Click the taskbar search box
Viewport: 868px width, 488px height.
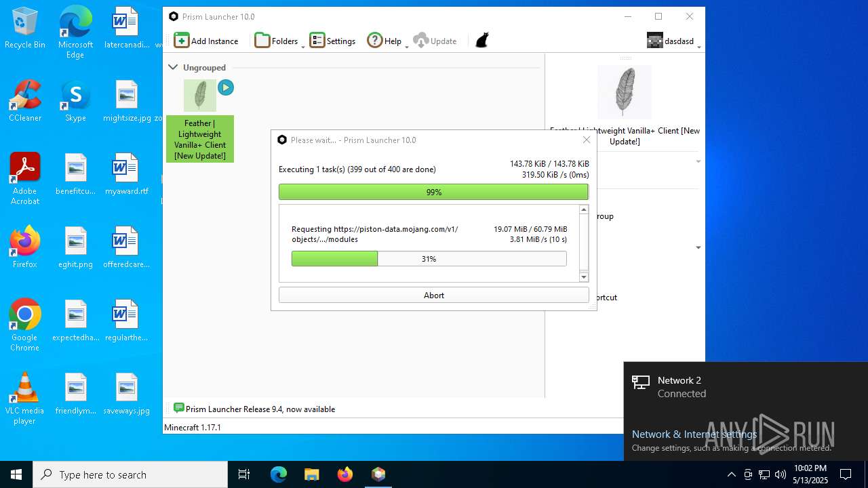pyautogui.click(x=130, y=474)
